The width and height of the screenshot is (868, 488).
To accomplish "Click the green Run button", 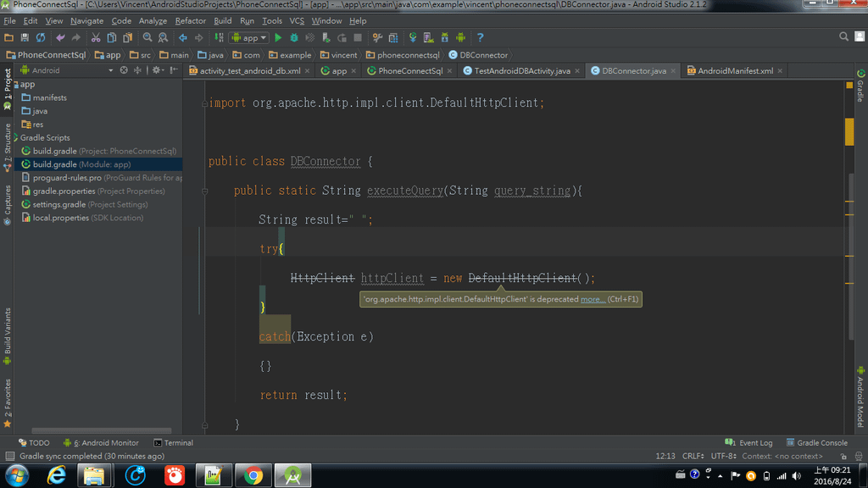I will [x=278, y=37].
